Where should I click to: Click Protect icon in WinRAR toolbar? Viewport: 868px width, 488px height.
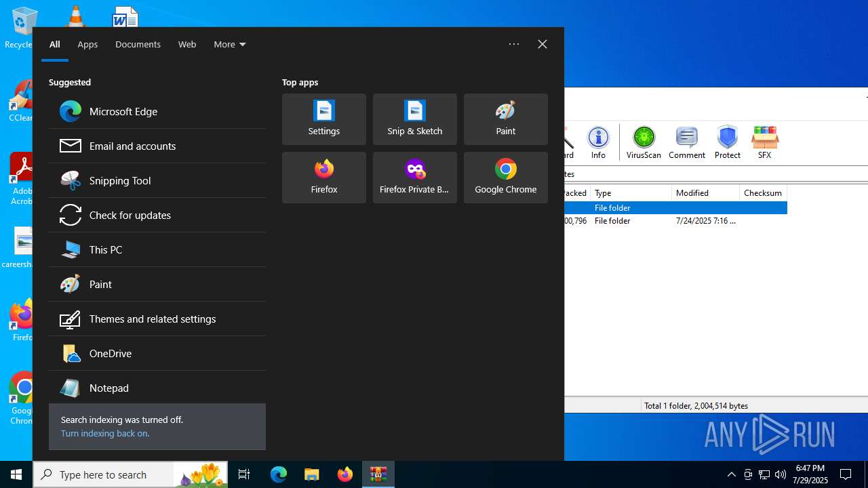(728, 142)
